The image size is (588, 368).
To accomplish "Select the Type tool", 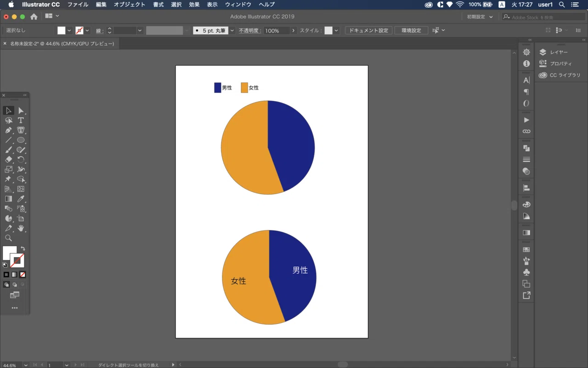I will coord(21,121).
